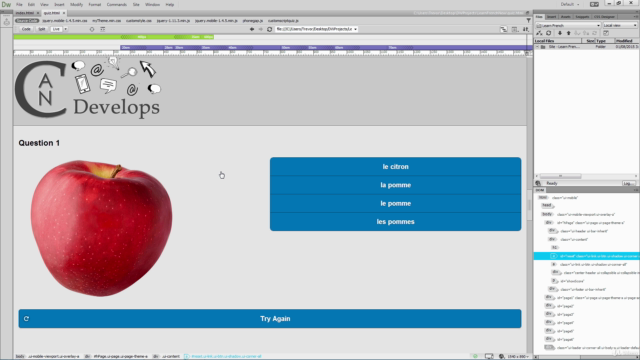Click the Try Again button
The image size is (640, 360).
270,319
